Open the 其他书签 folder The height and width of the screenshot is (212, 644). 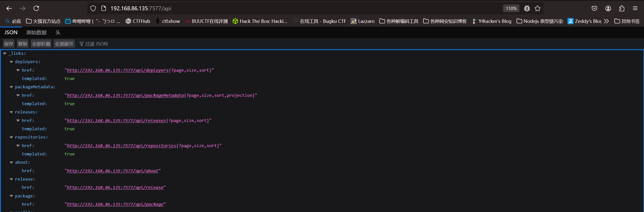coord(627,21)
